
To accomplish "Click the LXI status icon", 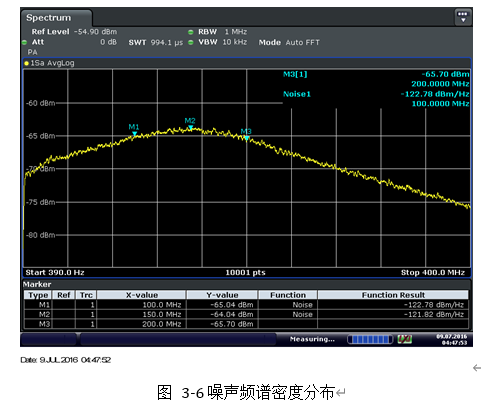I will (405, 339).
